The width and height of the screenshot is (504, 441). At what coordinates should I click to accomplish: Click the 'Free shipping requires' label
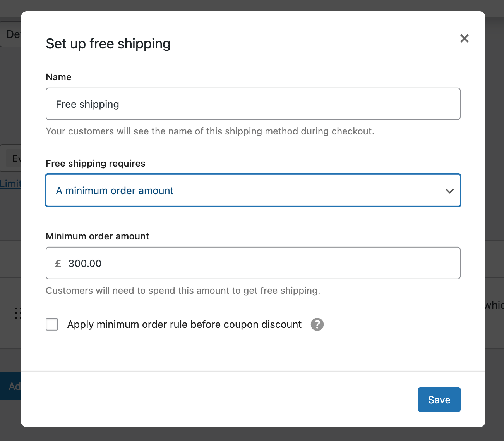[x=96, y=164]
